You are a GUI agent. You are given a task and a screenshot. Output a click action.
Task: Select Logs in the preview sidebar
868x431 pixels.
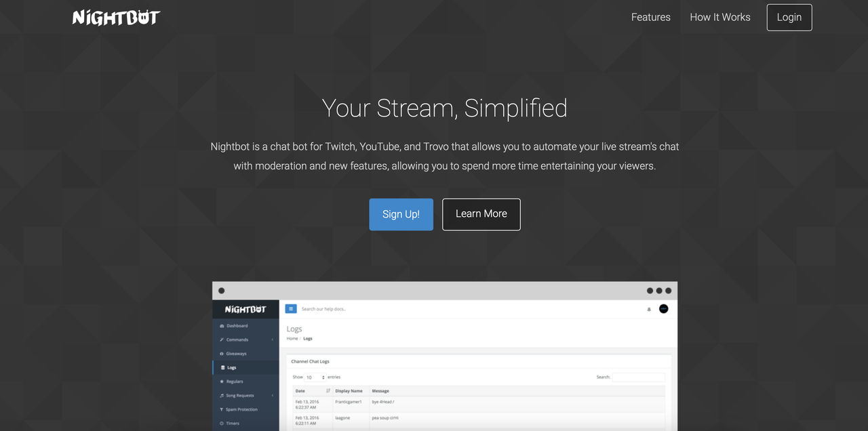(x=245, y=367)
